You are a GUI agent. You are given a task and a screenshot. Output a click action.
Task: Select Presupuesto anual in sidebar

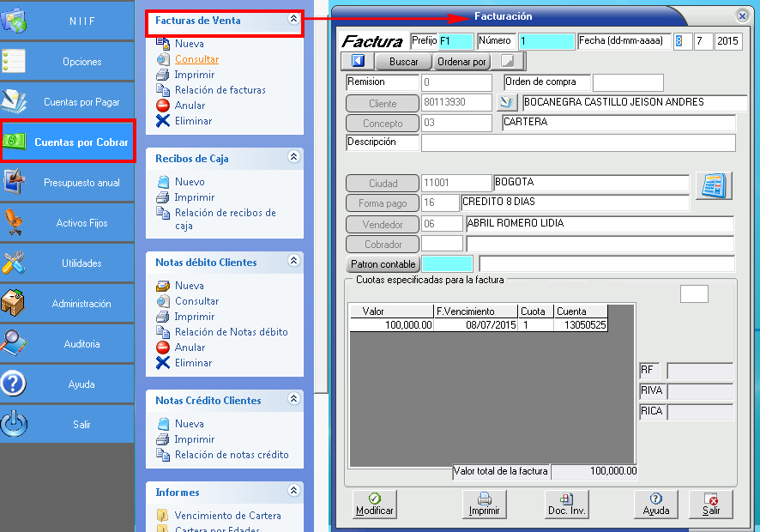coord(67,183)
